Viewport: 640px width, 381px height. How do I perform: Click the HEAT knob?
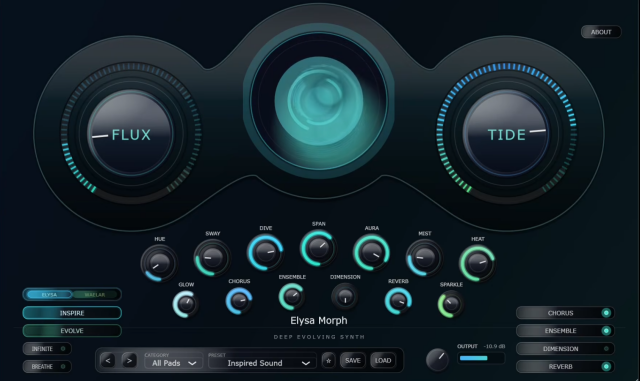click(x=478, y=263)
